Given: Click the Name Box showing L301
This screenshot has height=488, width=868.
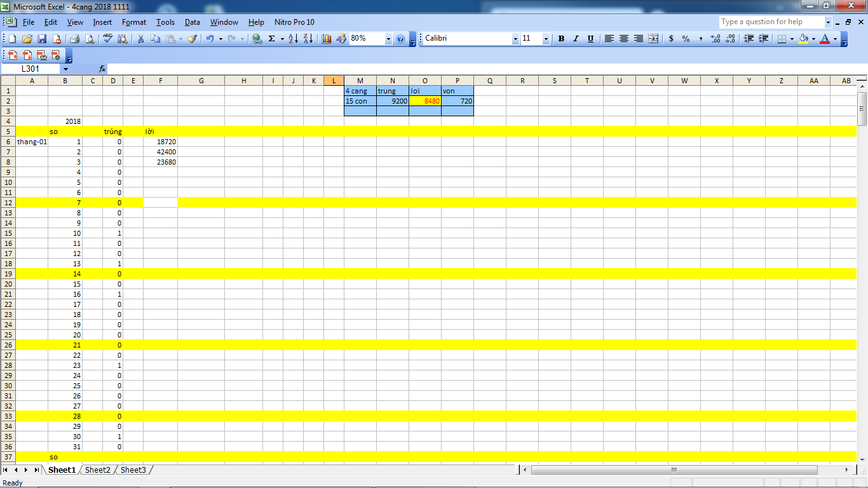Looking at the screenshot, I should (31, 69).
